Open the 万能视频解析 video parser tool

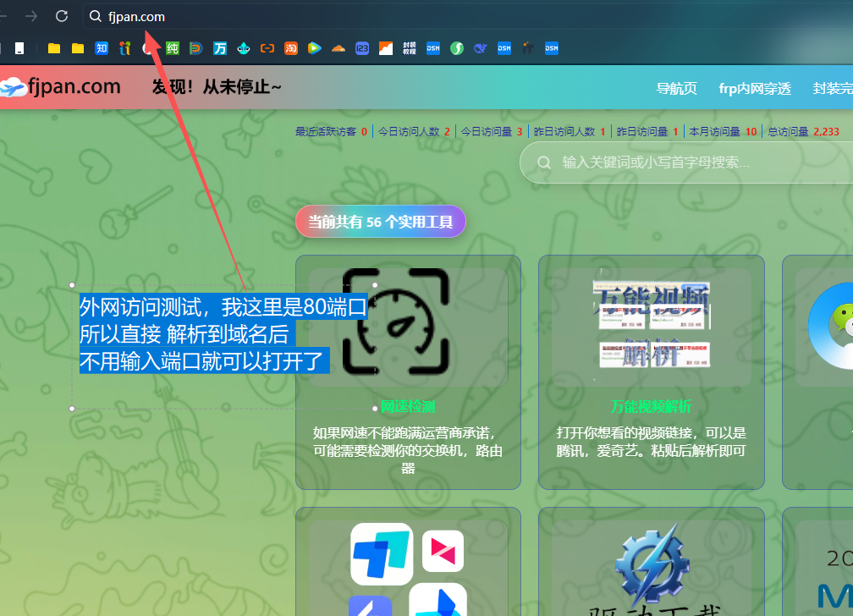pos(651,407)
